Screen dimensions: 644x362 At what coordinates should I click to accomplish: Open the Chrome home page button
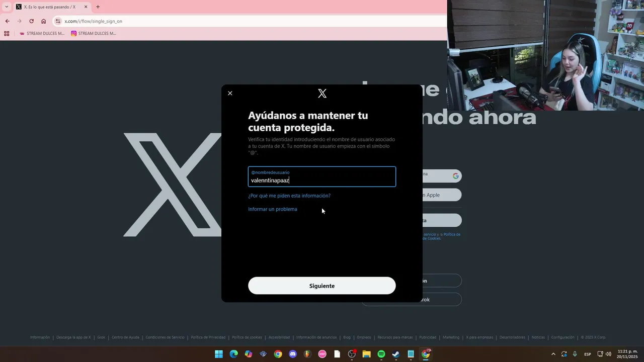coord(43,21)
